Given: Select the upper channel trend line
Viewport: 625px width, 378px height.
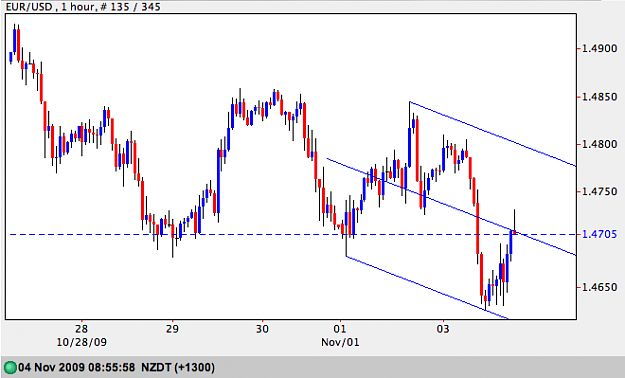Looking at the screenshot, I should 493,134.
